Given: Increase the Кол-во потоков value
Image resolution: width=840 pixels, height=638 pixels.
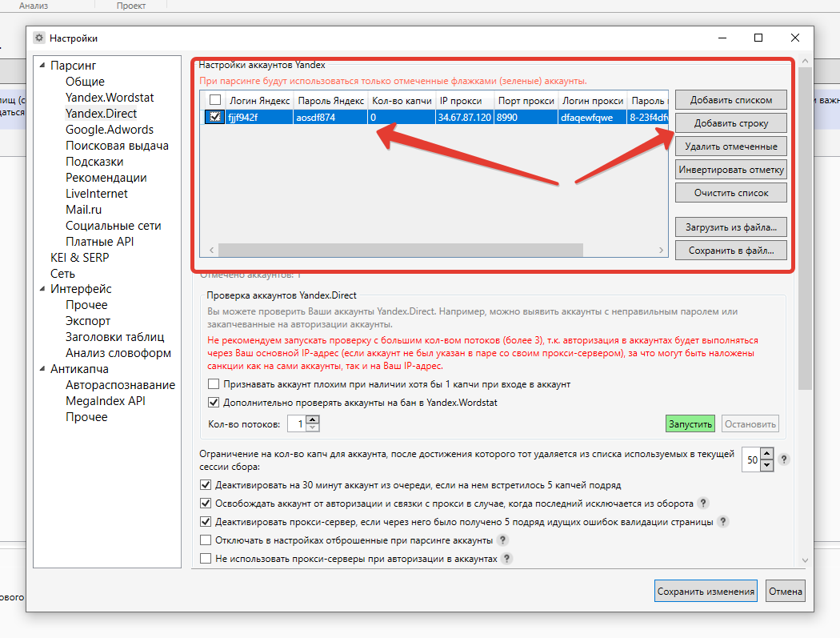Looking at the screenshot, I should (313, 419).
